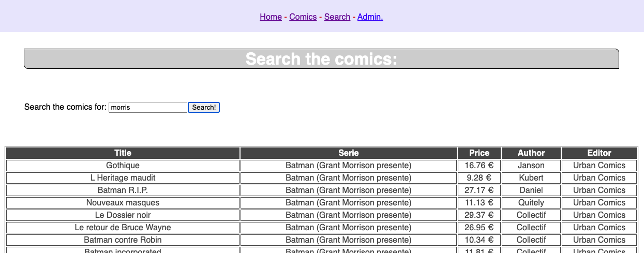Open the Search navigation link

(x=337, y=17)
